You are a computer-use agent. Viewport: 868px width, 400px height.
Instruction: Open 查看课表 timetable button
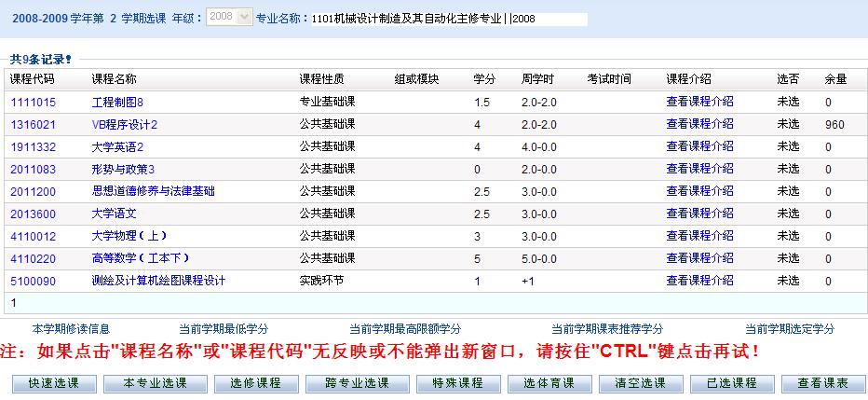coord(823,383)
